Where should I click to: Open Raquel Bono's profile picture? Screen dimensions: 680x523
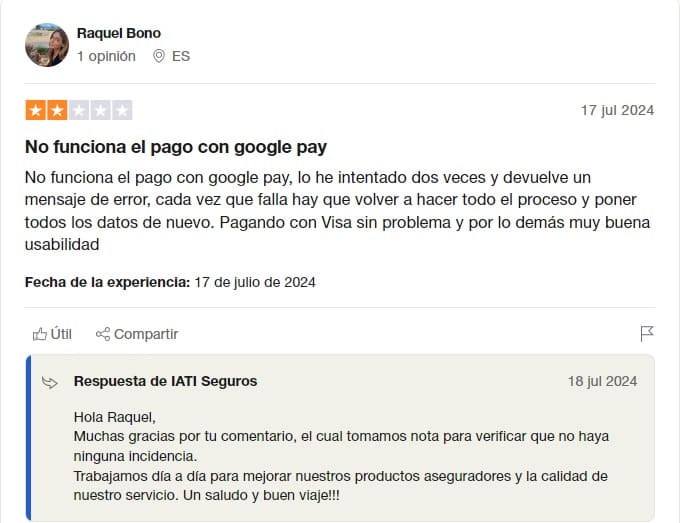pos(47,45)
